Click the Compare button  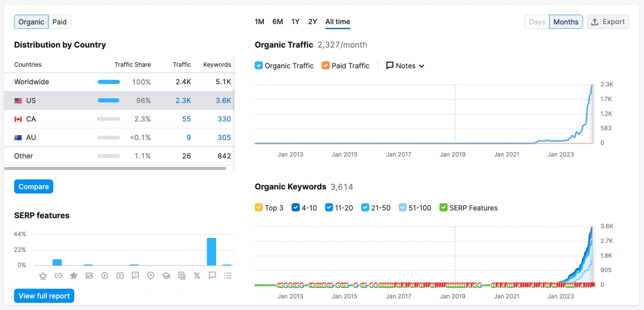click(x=34, y=187)
